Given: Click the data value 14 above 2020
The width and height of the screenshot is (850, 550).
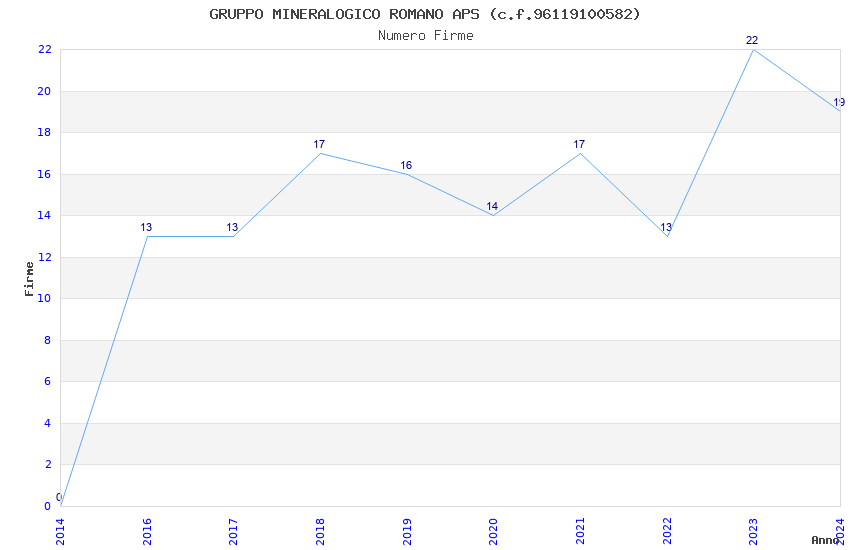Looking at the screenshot, I should 492,206.
